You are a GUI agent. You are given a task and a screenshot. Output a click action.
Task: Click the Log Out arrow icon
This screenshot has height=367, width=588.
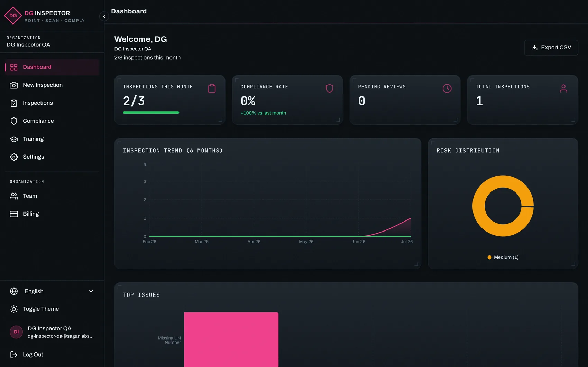click(14, 355)
